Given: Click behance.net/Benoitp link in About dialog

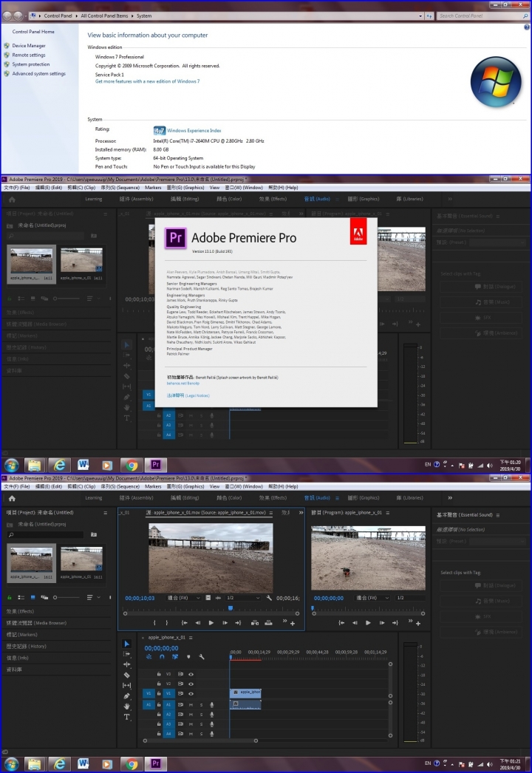Looking at the screenshot, I should pyautogui.click(x=183, y=383).
